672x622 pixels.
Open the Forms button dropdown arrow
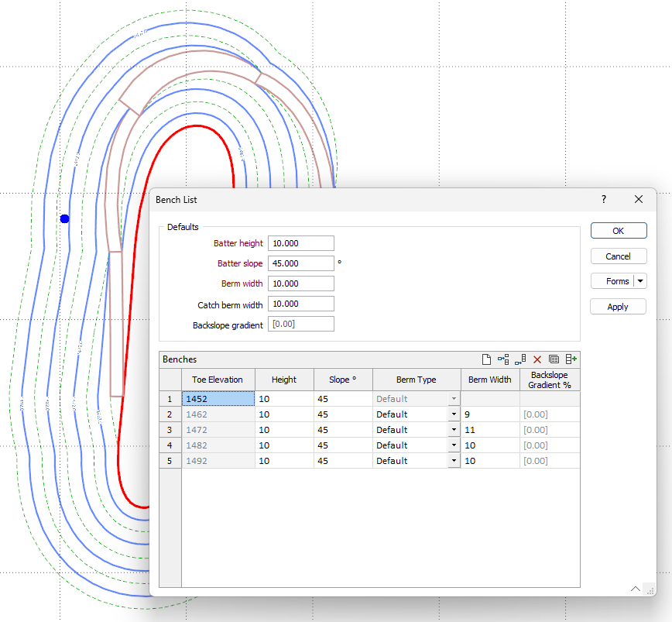point(640,281)
